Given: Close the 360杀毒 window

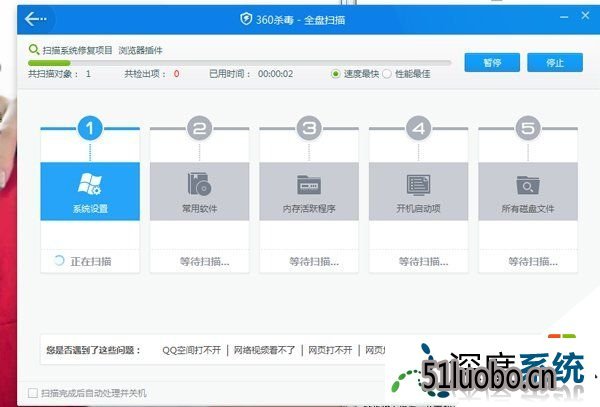Looking at the screenshot, I should click(585, 16).
